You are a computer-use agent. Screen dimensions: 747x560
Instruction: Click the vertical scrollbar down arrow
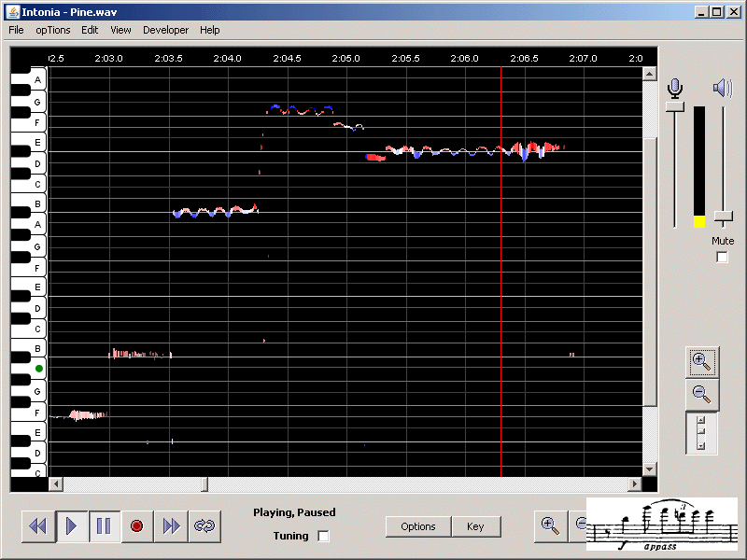point(649,469)
